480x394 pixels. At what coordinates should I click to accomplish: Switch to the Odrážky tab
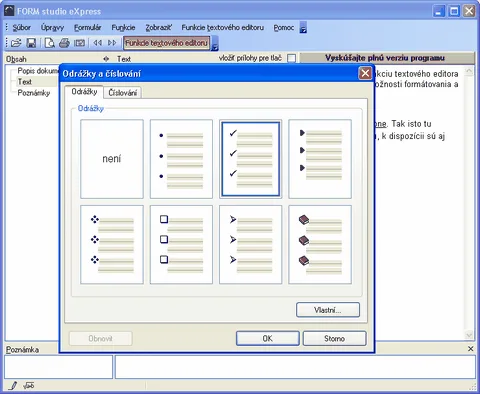[84, 92]
